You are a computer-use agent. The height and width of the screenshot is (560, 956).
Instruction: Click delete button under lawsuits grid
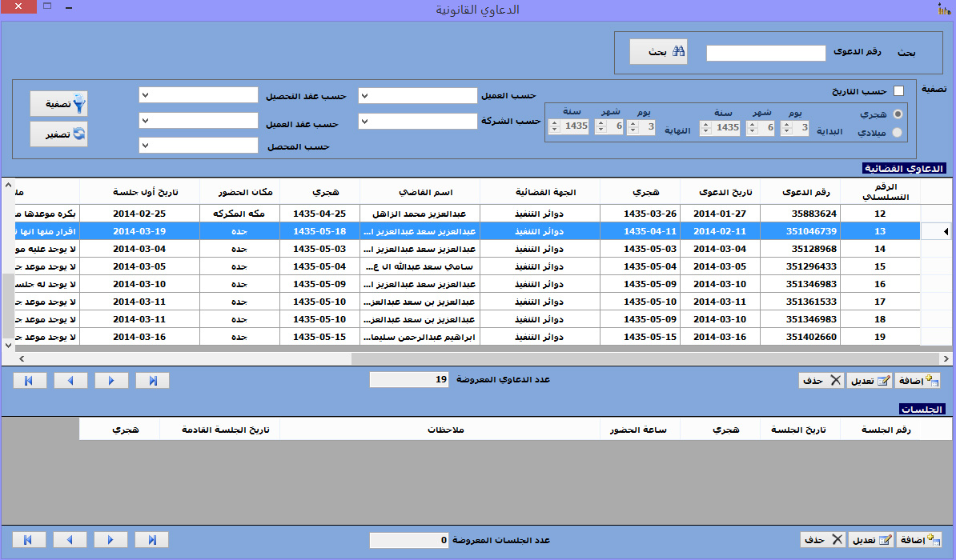(x=821, y=381)
